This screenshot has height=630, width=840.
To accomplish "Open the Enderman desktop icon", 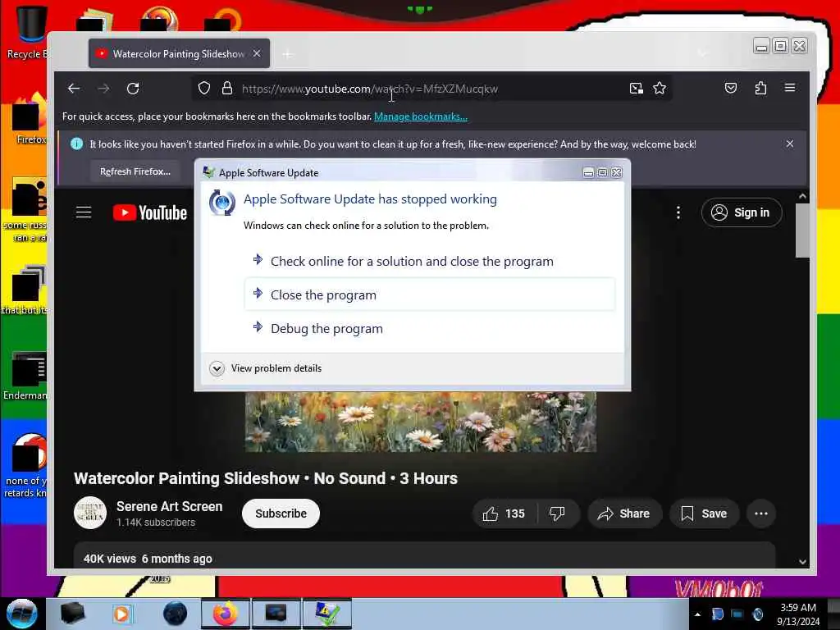I will 25,375.
